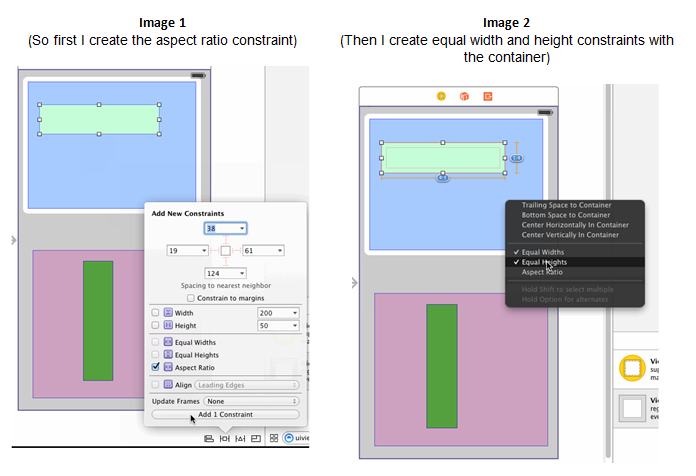696x476 pixels.
Task: Expand the top spacing dropdown showing 38
Action: coord(242,228)
